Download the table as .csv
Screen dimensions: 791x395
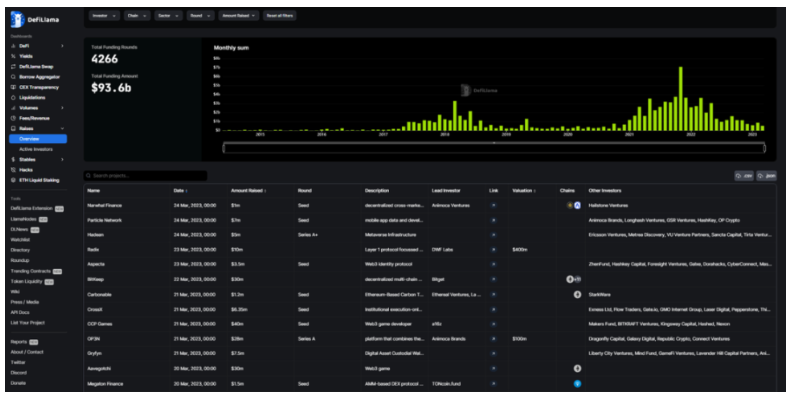click(744, 176)
